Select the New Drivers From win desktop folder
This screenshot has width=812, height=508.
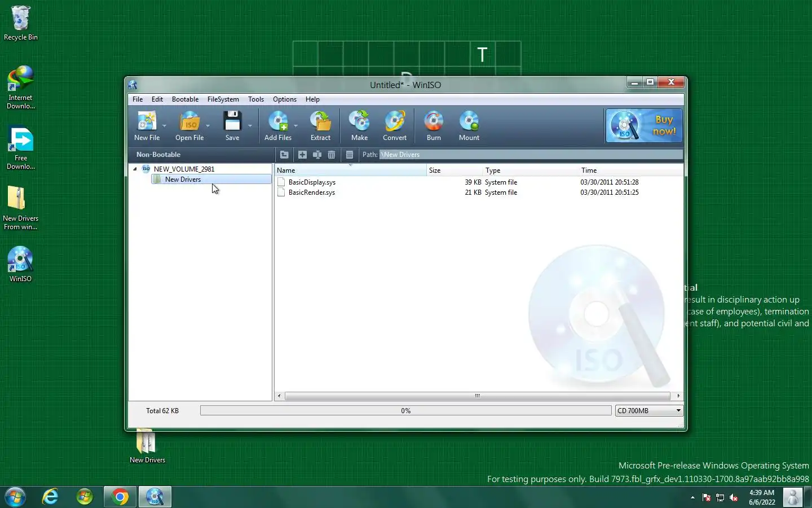tap(21, 208)
